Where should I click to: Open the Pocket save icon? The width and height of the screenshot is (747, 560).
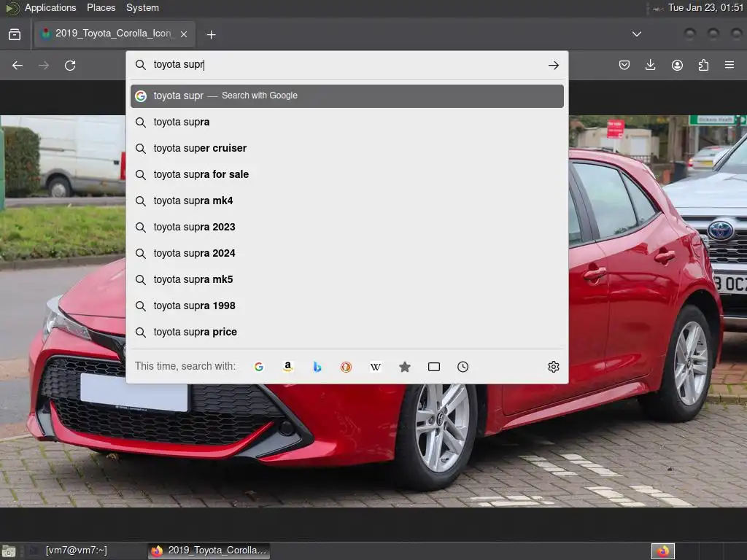(624, 65)
